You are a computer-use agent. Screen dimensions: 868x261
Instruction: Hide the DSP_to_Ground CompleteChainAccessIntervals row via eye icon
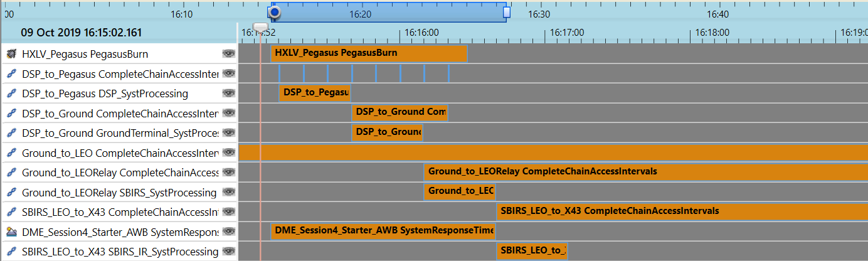(228, 114)
